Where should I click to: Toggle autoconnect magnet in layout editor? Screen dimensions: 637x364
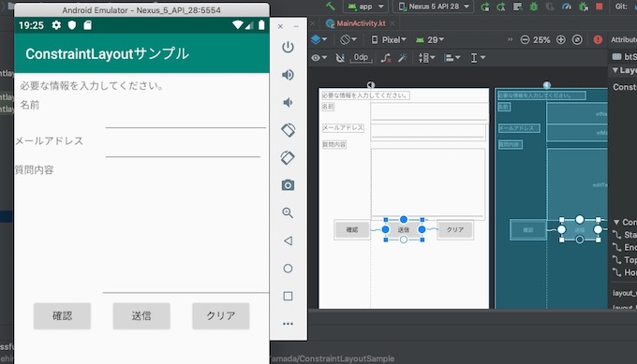[340, 58]
